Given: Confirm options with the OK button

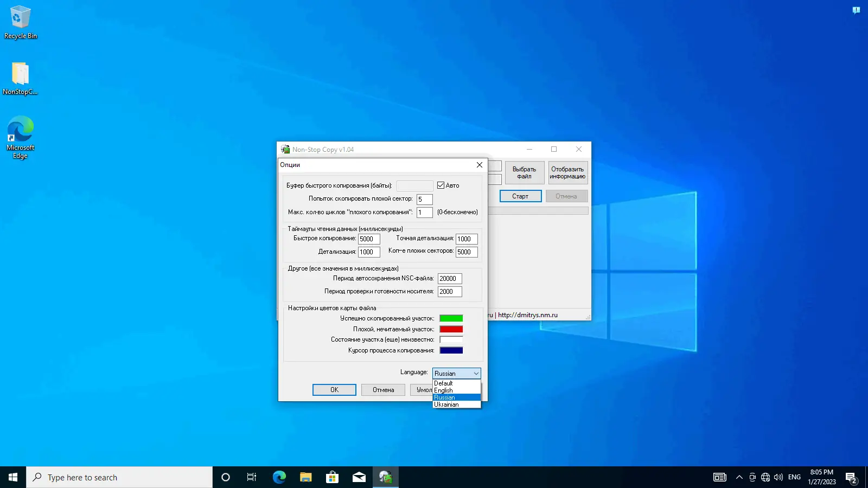Looking at the screenshot, I should click(x=334, y=390).
